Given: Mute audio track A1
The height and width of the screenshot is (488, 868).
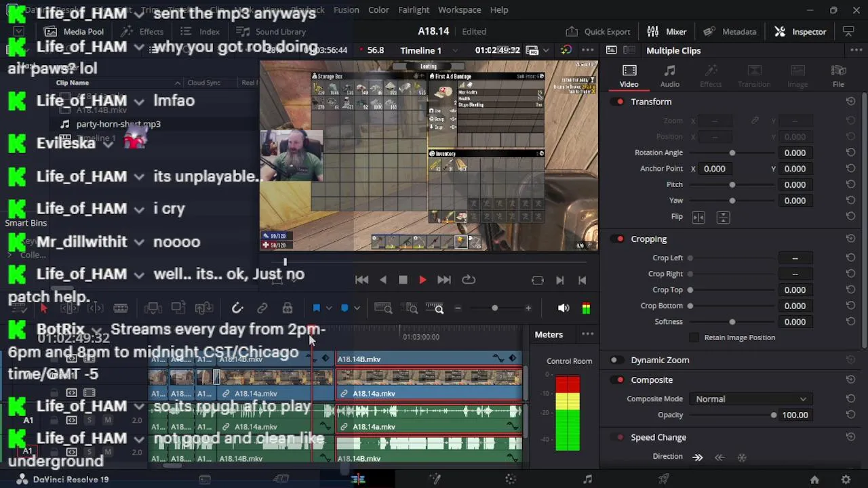Looking at the screenshot, I should coord(107,420).
